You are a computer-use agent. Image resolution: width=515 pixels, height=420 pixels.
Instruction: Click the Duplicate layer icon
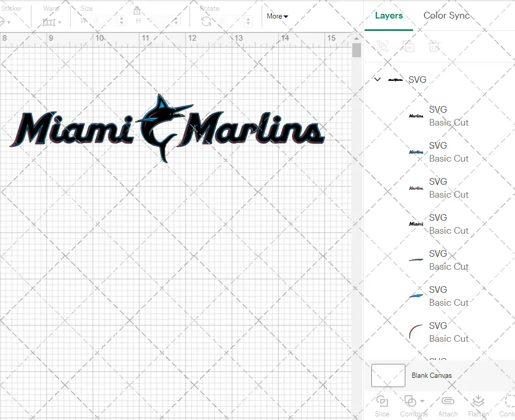coord(409,46)
